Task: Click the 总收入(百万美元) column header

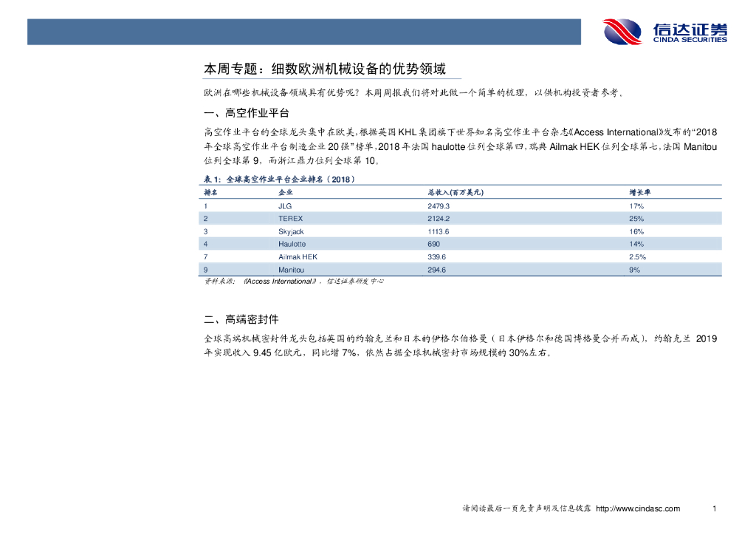Action: tap(455, 192)
